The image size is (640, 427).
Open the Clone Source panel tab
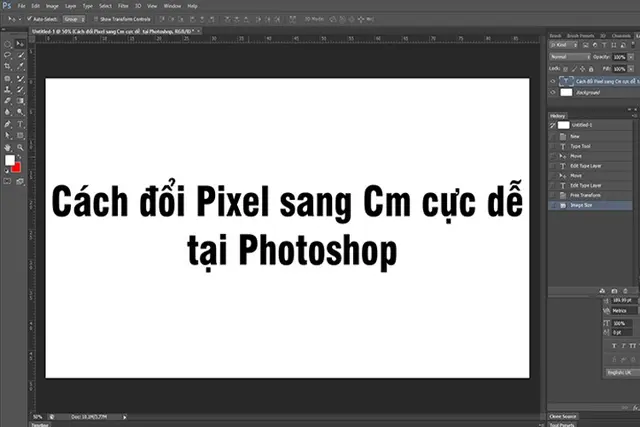click(x=563, y=416)
